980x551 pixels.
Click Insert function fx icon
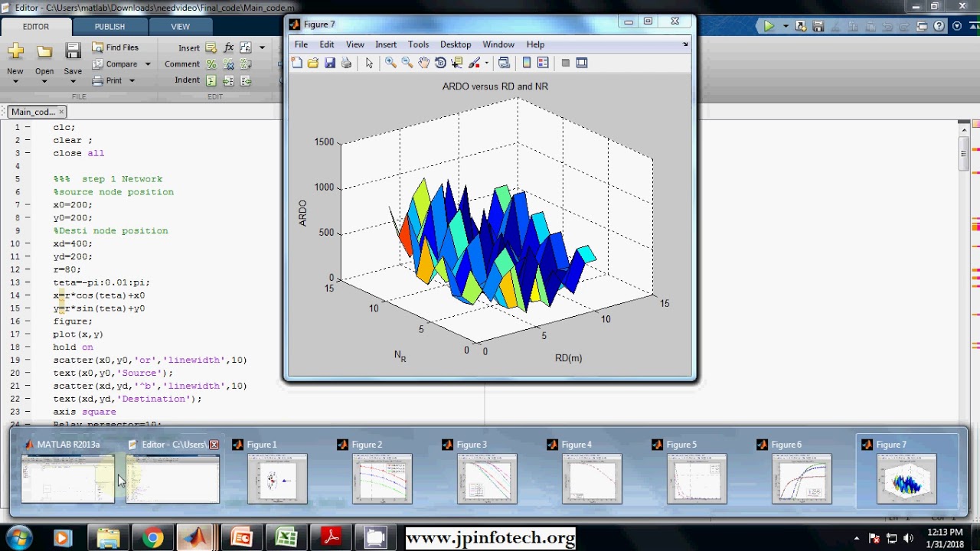pyautogui.click(x=228, y=47)
